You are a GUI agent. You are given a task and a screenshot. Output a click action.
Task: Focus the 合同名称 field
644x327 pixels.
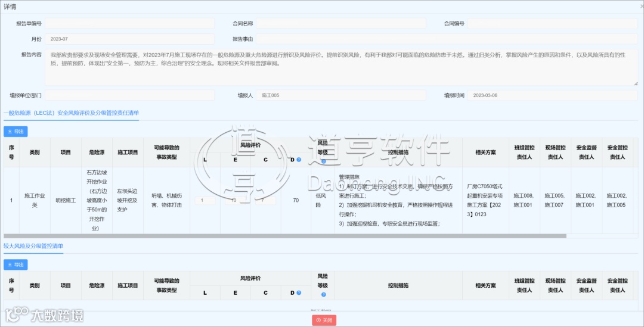point(341,23)
